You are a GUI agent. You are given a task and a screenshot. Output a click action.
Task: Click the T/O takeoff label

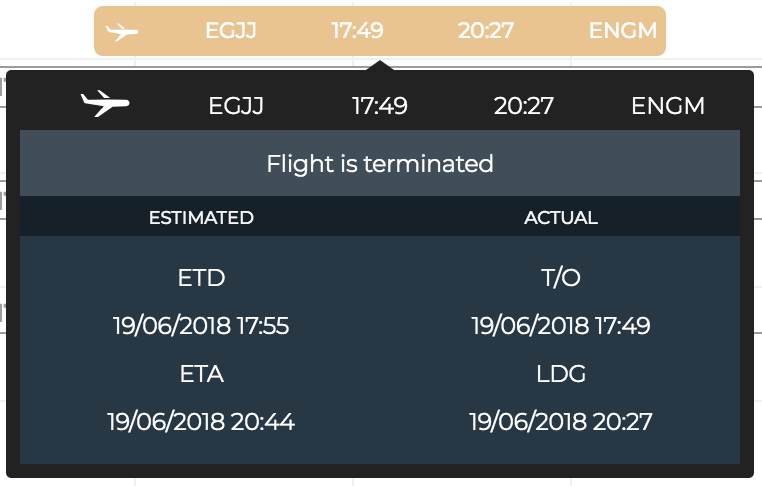coord(561,277)
